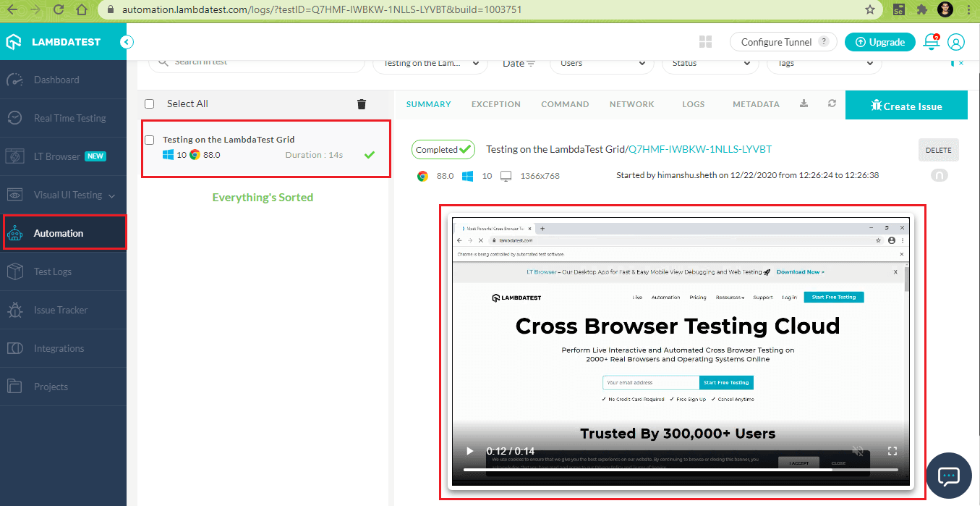The height and width of the screenshot is (506, 980).
Task: Open the user profile icon
Action: coord(956,42)
